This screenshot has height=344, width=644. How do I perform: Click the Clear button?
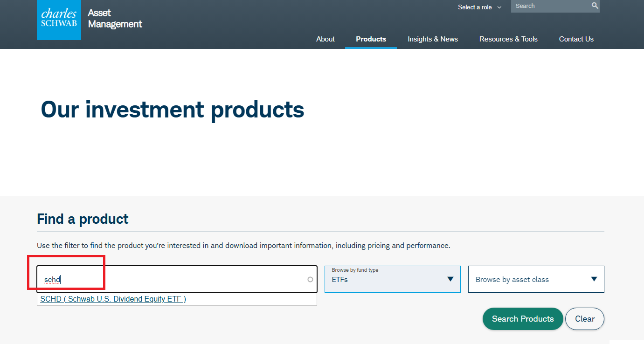585,319
